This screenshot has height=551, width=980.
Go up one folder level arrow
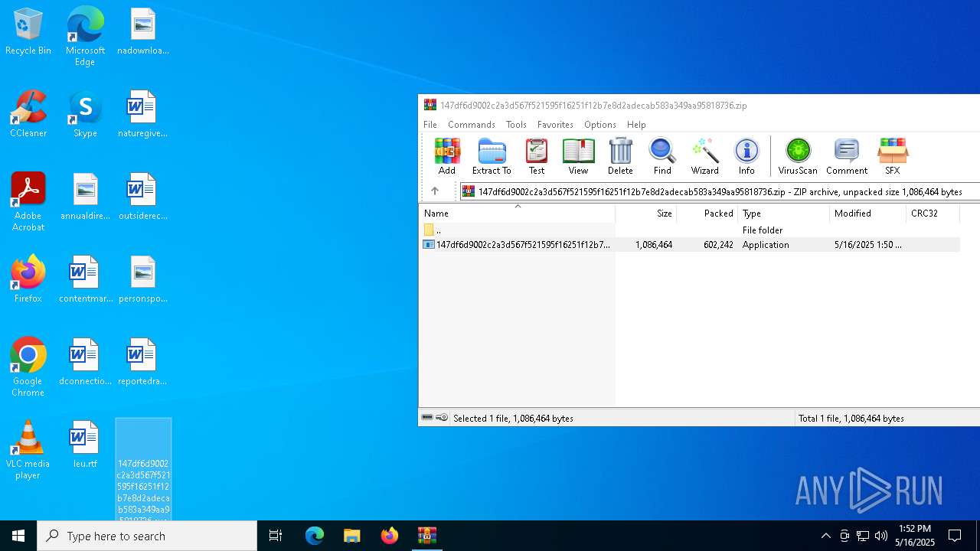435,191
